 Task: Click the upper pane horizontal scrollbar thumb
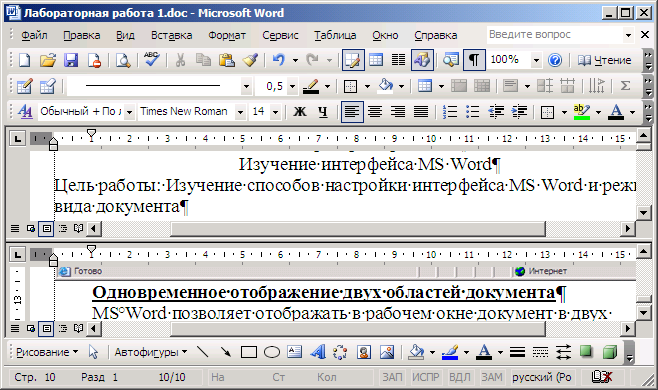pos(358,229)
